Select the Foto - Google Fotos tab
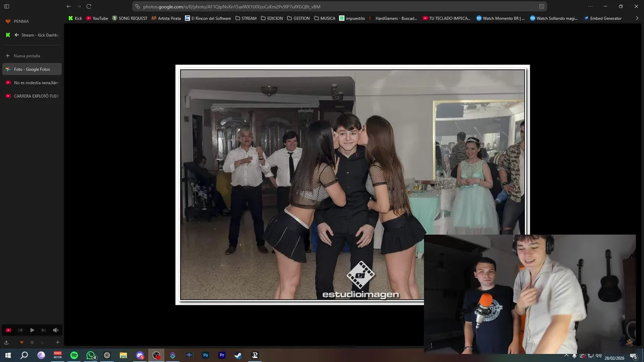The width and height of the screenshot is (644, 362). (x=32, y=69)
